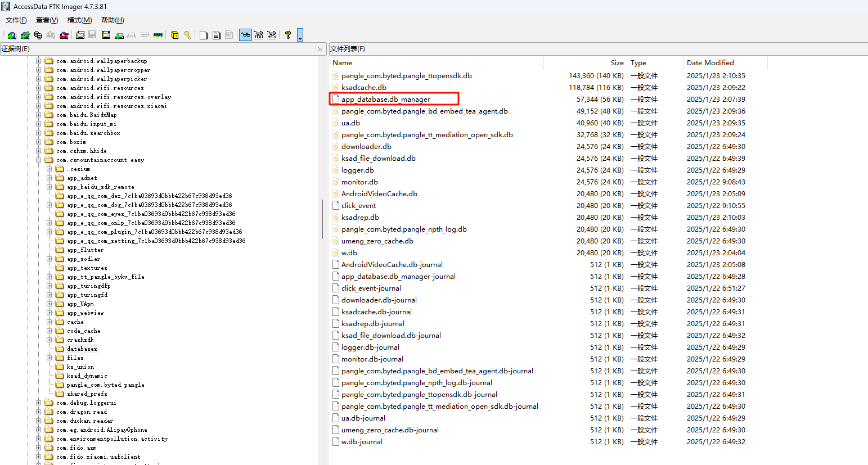The height and width of the screenshot is (465, 868).
Task: Select the shared_prefs folder in tree
Action: coord(87,394)
